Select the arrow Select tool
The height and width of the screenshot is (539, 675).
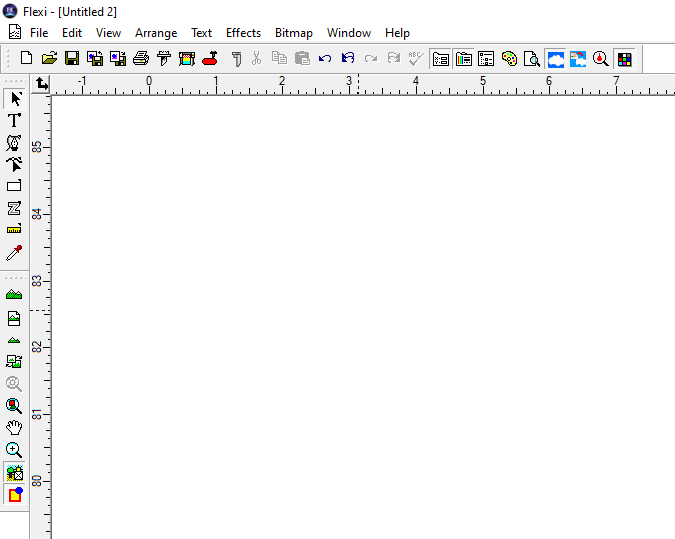(14, 98)
